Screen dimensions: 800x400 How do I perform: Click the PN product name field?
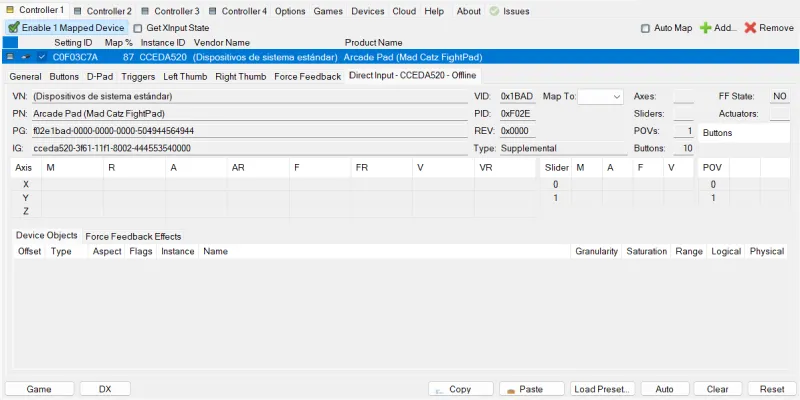click(x=249, y=114)
